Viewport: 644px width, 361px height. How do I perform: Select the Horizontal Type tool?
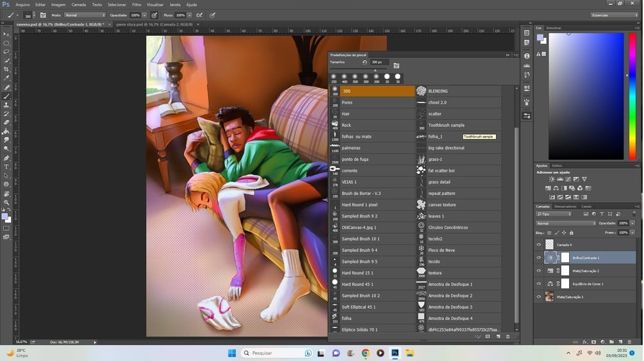(6, 167)
